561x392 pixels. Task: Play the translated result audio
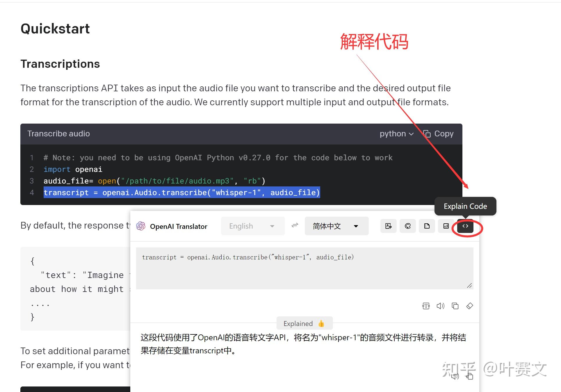455,376
